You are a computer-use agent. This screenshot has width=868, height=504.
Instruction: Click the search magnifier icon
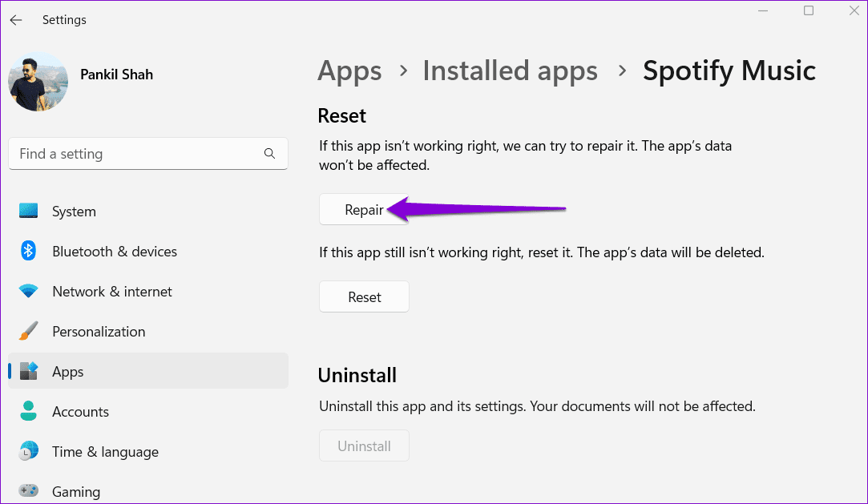pyautogui.click(x=269, y=153)
